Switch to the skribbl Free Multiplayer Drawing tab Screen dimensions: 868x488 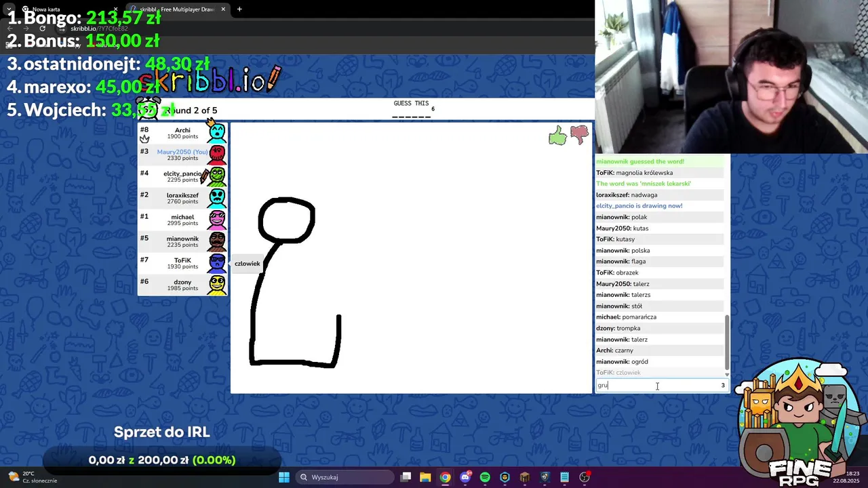178,9
